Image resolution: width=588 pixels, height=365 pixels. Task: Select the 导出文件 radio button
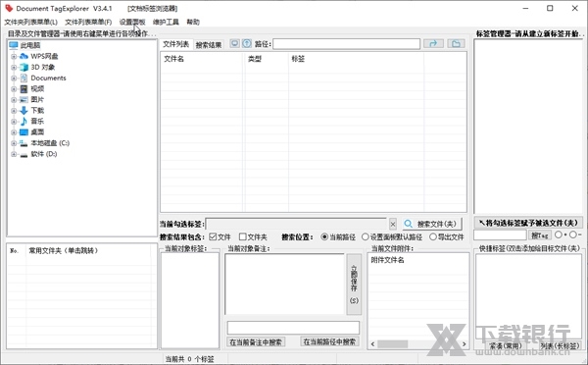(433, 236)
